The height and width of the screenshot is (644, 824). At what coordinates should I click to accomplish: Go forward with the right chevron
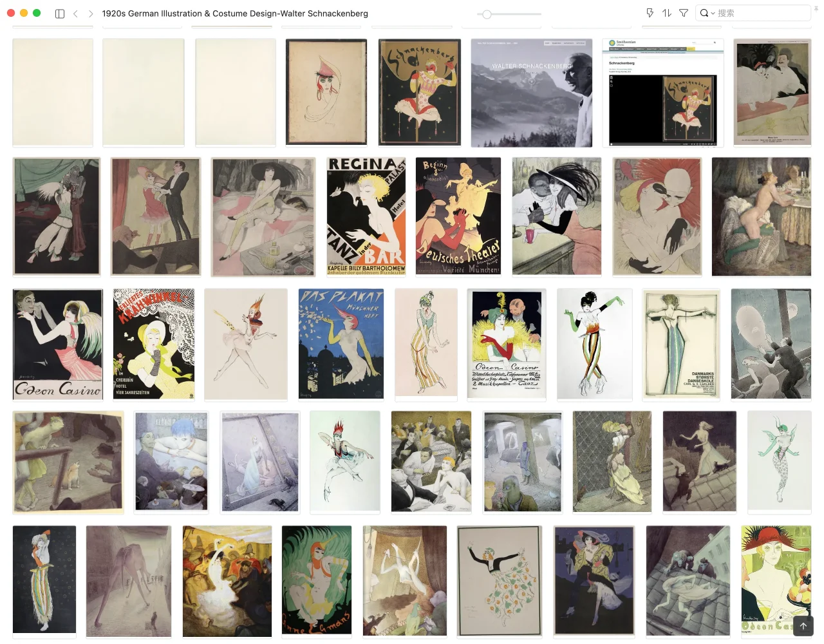(x=91, y=14)
